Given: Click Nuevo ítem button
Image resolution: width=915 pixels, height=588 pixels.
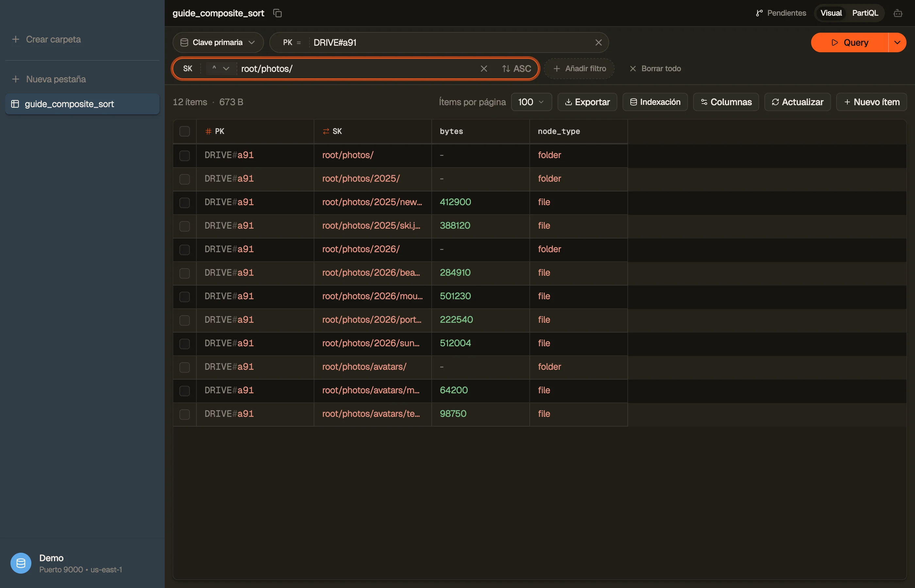Looking at the screenshot, I should (872, 102).
